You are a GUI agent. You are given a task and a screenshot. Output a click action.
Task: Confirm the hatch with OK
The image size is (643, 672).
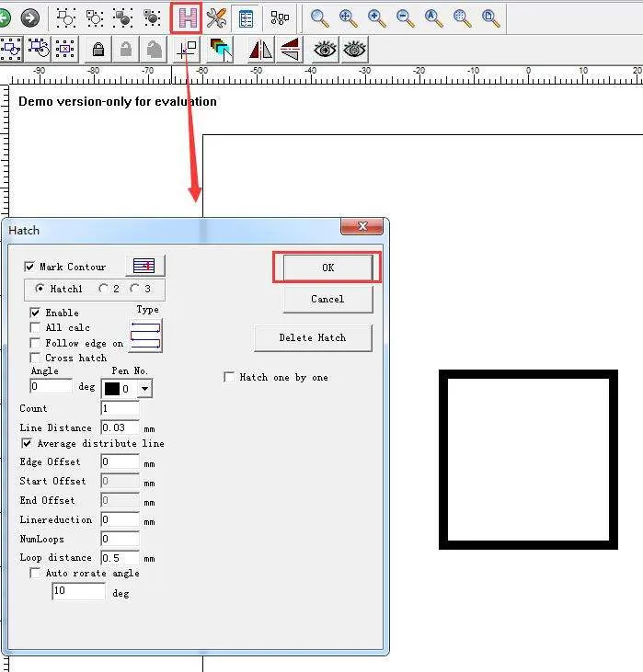327,268
